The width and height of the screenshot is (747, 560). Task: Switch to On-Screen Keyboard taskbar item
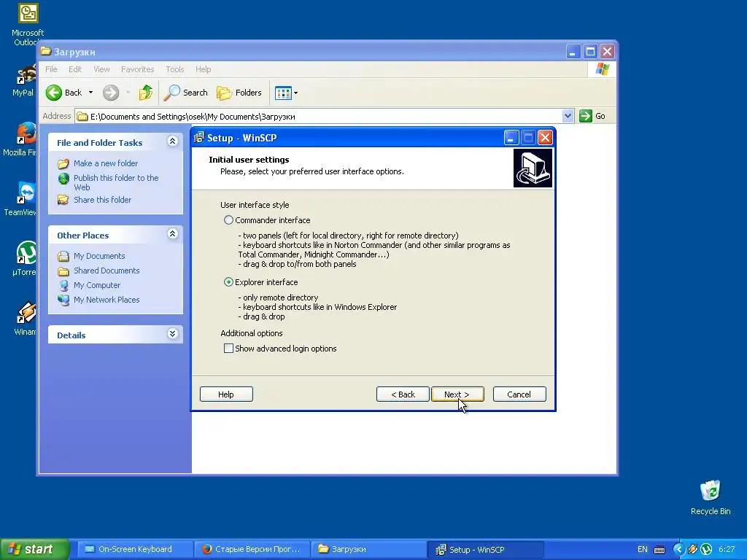(134, 549)
